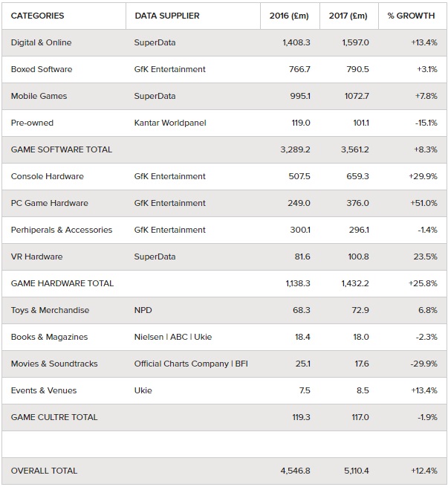Click the CATEGORIES column header

pos(38,16)
